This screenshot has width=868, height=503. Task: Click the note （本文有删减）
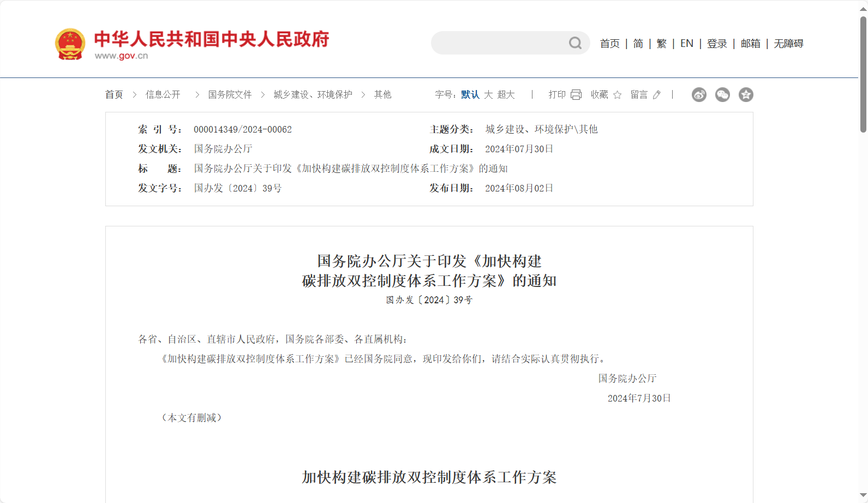click(191, 418)
